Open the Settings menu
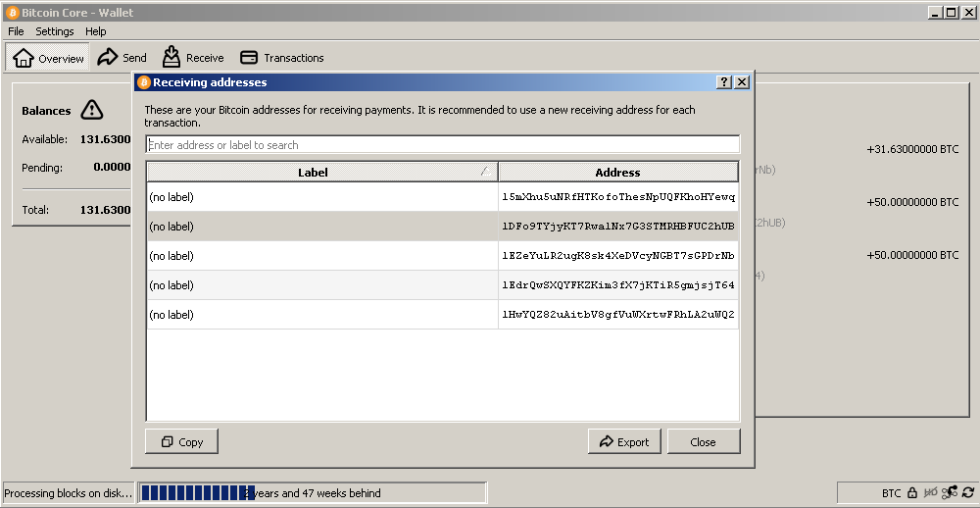The width and height of the screenshot is (980, 508). 54,31
